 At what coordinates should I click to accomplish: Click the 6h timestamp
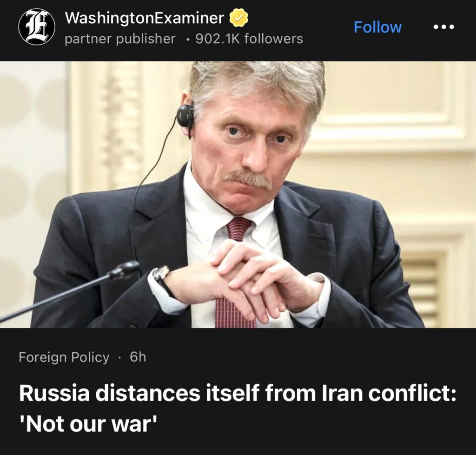click(x=138, y=357)
